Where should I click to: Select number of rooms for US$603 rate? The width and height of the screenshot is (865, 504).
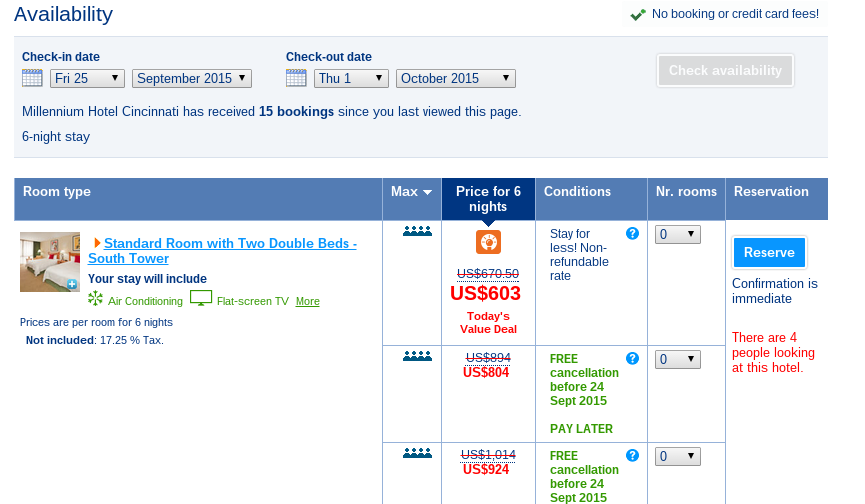point(677,234)
